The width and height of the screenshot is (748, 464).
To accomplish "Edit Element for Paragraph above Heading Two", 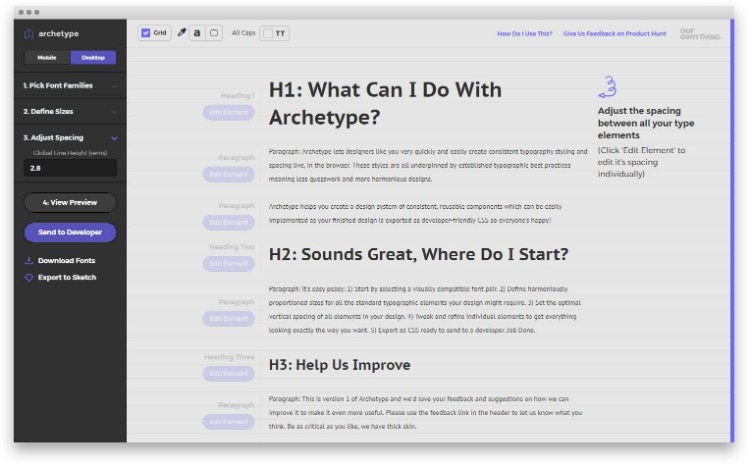I will point(229,222).
